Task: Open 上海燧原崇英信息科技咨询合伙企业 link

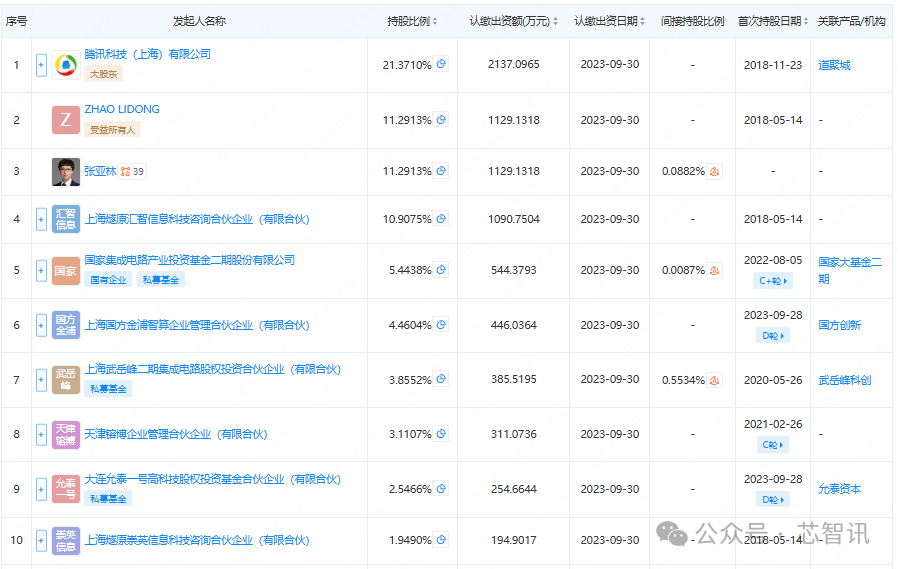Action: click(x=197, y=540)
